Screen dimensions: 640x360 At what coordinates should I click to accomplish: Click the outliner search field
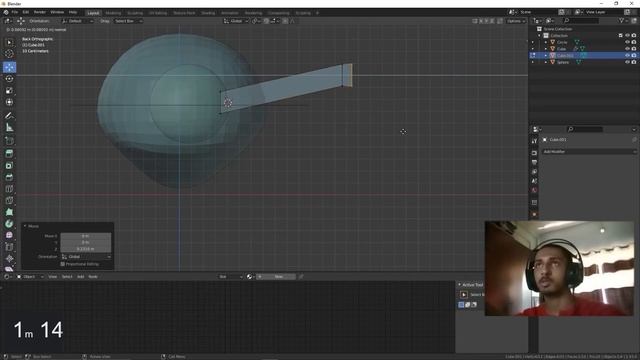click(x=581, y=20)
